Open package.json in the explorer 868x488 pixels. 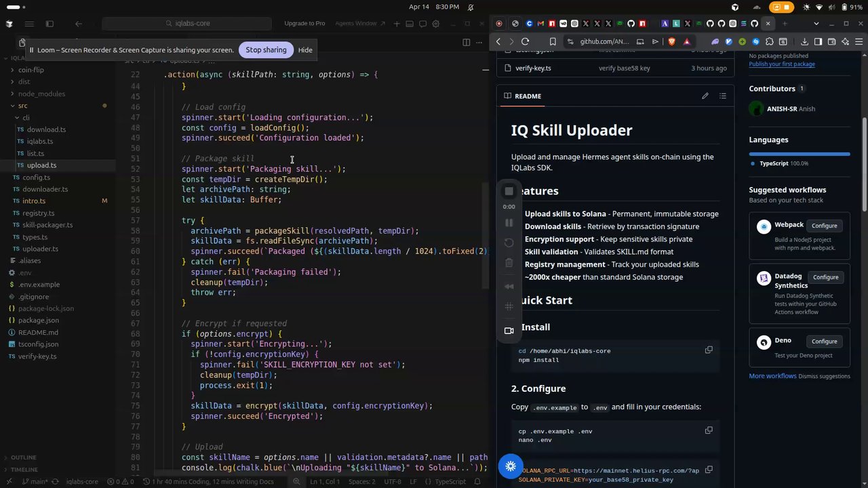click(x=38, y=321)
